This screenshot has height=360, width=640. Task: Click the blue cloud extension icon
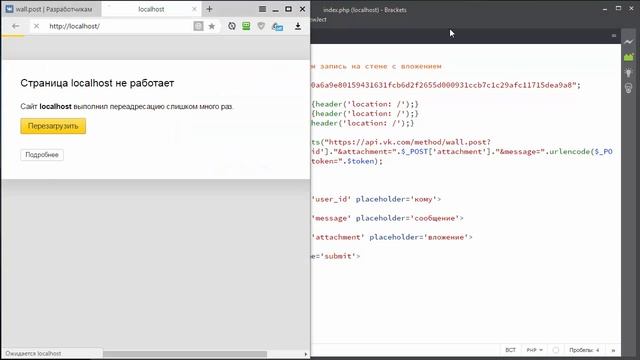[x=278, y=27]
